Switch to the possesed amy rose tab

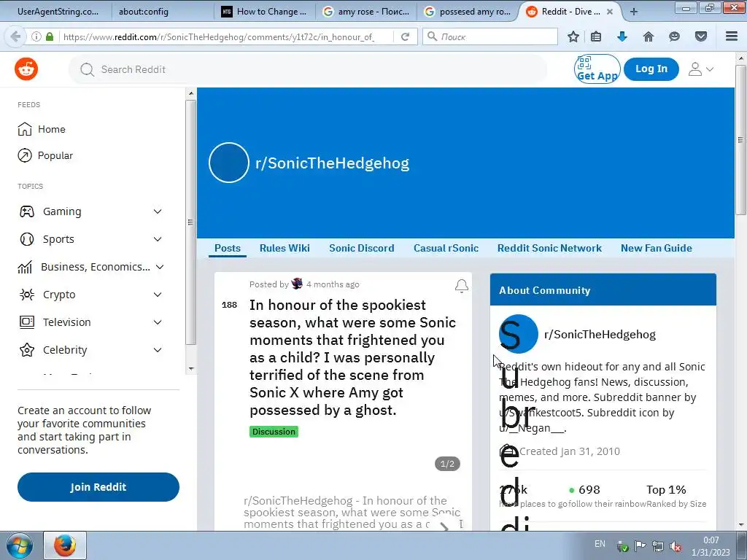tap(468, 12)
